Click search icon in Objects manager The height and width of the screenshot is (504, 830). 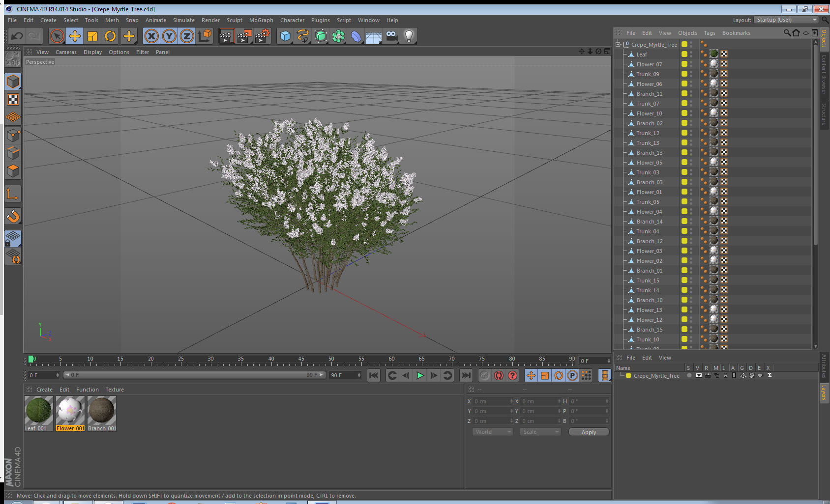tap(787, 33)
